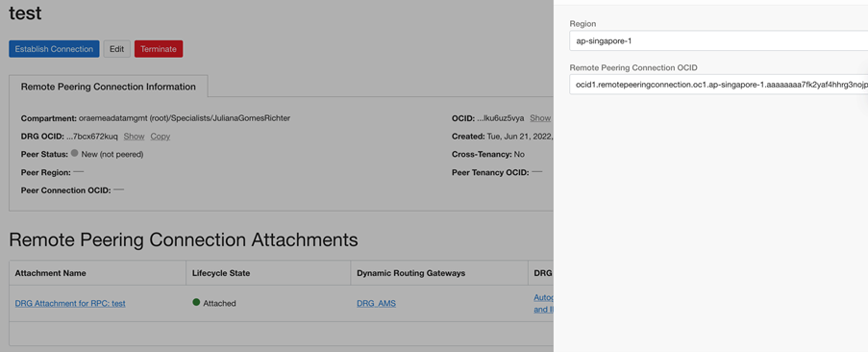Open the DRG_AMS gateway link
The image size is (868, 352).
coord(377,303)
